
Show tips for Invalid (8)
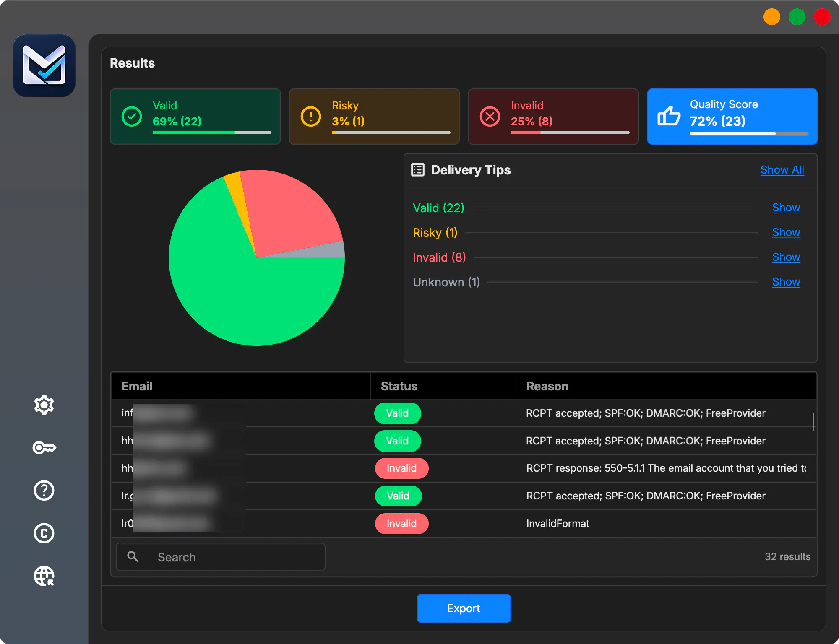click(x=786, y=257)
